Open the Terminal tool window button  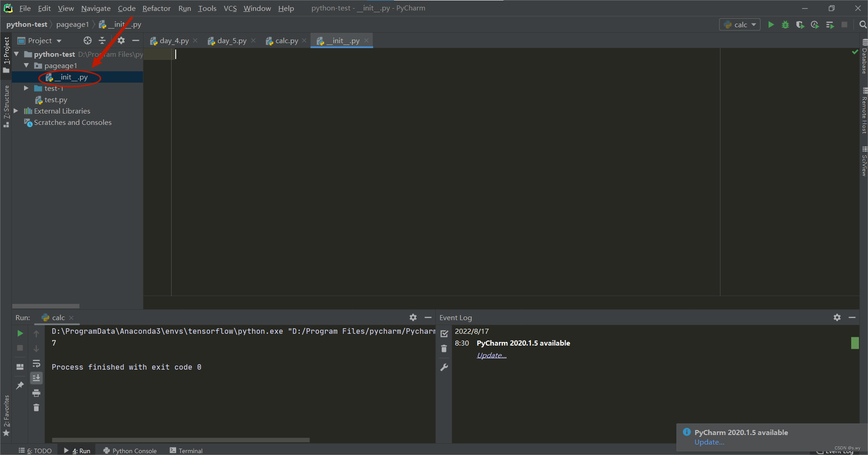tap(186, 450)
